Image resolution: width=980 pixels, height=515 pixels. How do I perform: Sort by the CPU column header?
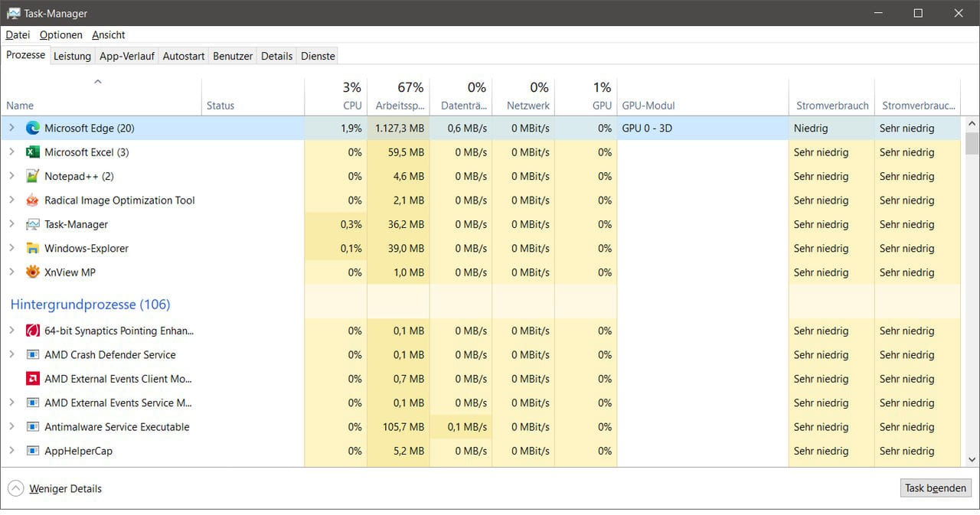pos(335,96)
